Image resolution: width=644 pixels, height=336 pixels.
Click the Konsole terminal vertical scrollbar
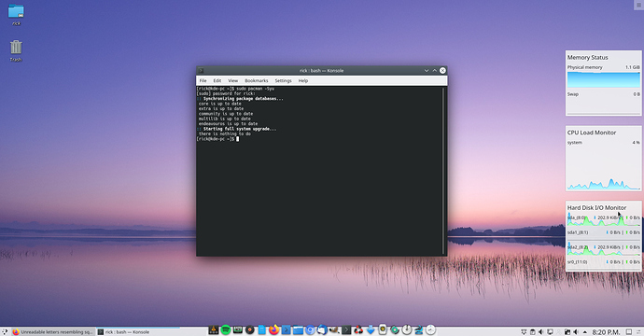[443, 171]
